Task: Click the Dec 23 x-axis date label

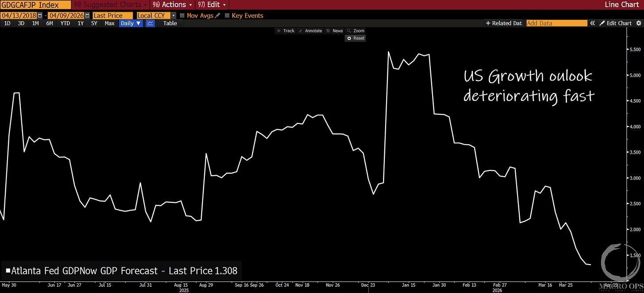Action: pos(368,285)
